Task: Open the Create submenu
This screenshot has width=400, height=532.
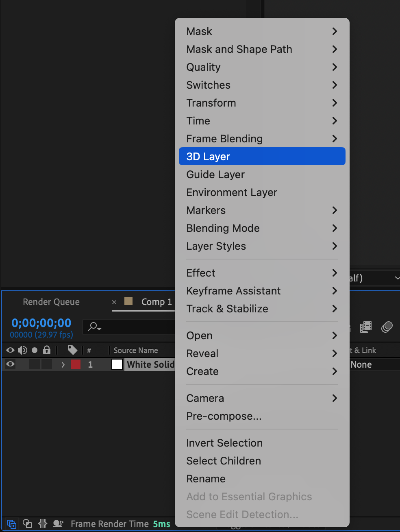Action: (262, 371)
